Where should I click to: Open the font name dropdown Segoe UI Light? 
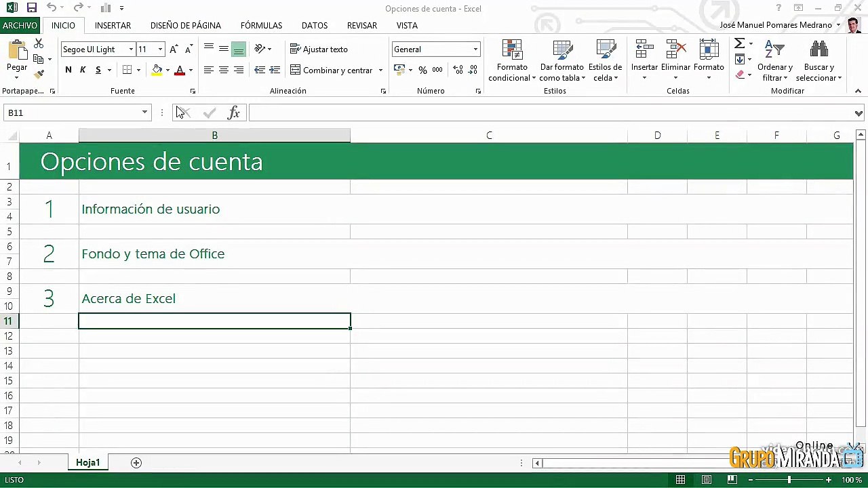131,49
